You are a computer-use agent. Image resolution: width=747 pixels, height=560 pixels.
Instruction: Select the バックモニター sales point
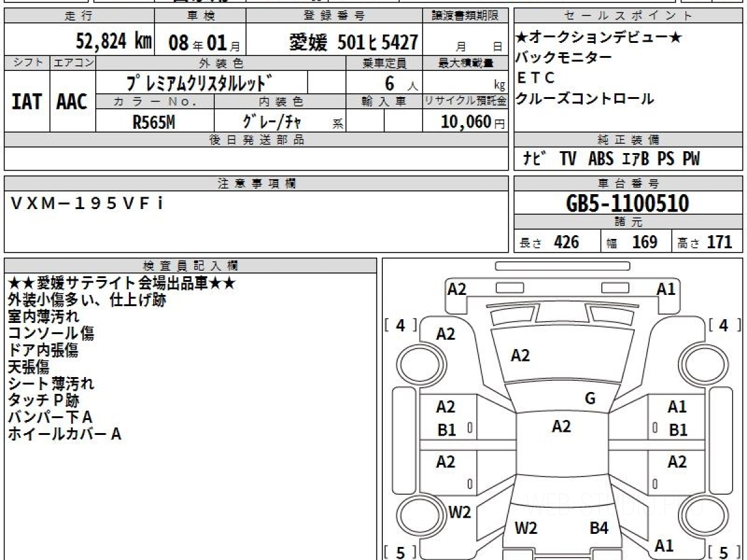(x=564, y=58)
